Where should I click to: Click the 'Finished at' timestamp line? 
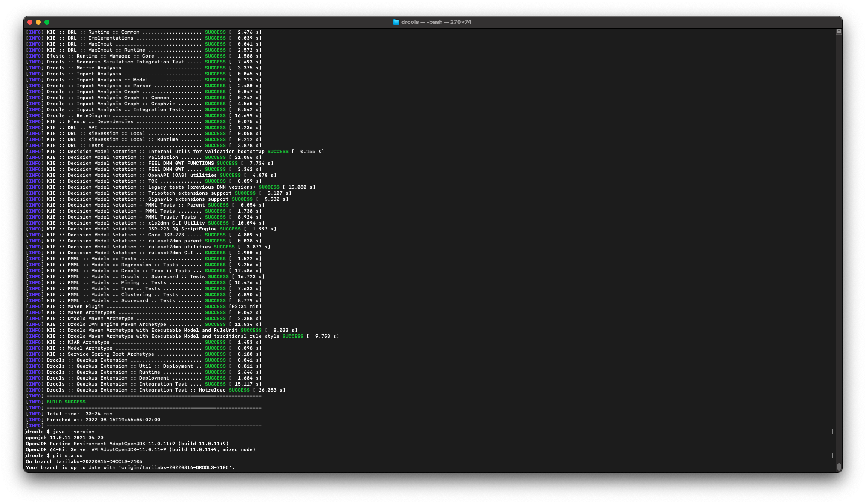click(x=103, y=420)
